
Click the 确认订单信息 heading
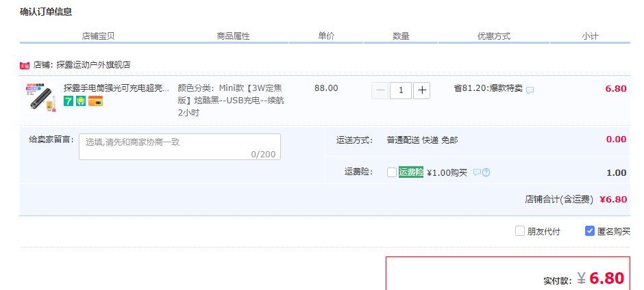tap(46, 12)
